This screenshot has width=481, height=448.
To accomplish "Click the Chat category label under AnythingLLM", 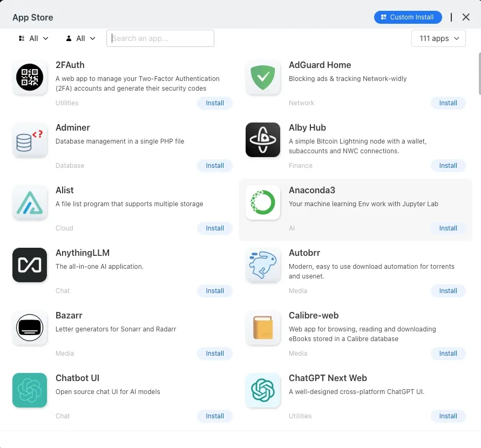I will tap(63, 291).
